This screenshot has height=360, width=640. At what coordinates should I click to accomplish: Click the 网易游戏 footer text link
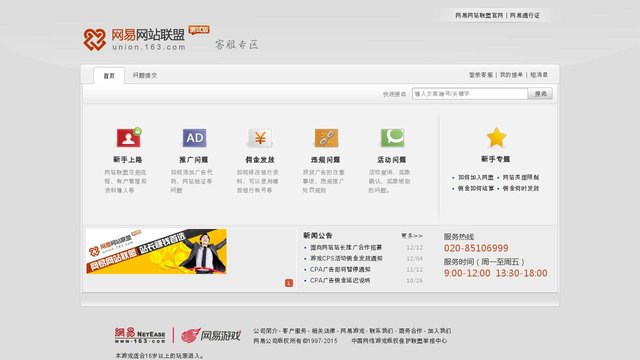click(352, 331)
